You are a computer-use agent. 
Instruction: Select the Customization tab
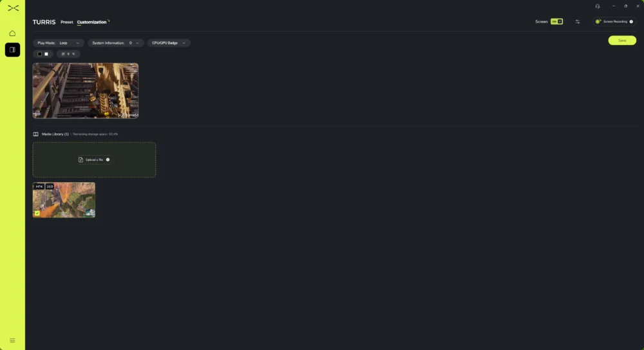[91, 22]
